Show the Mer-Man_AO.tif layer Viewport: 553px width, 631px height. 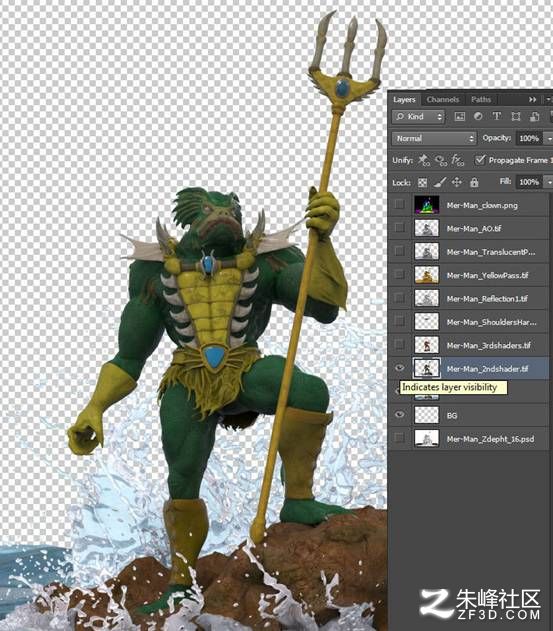click(x=399, y=227)
